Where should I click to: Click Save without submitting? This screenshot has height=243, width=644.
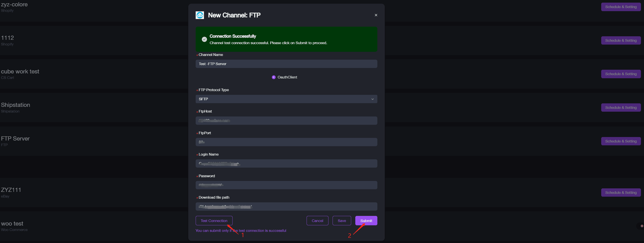[342, 220]
